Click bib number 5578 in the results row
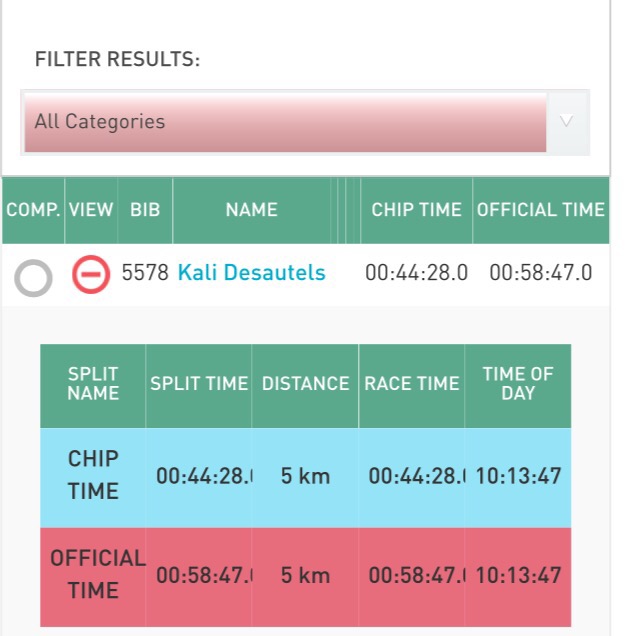 coord(145,272)
